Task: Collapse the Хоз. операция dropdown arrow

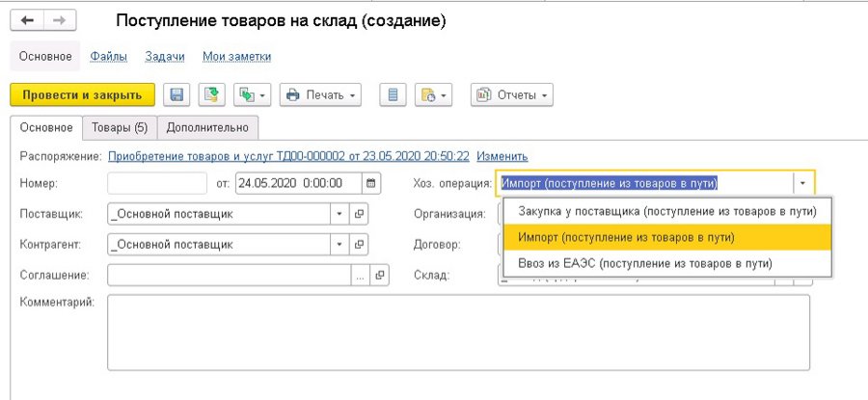Action: [x=801, y=184]
